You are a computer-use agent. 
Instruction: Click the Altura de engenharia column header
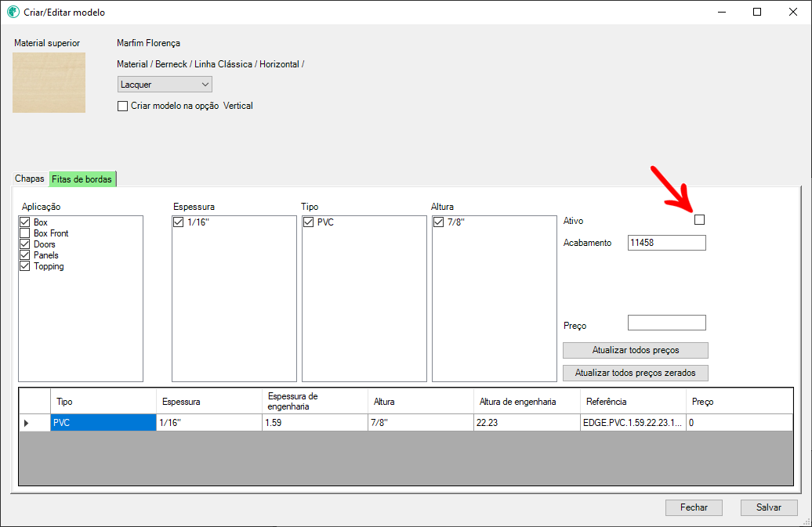click(527, 402)
